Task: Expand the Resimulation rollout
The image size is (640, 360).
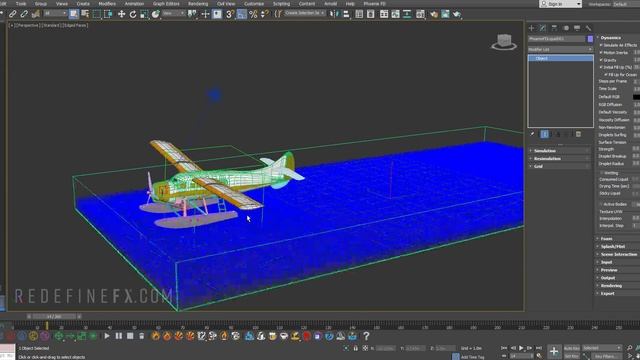Action: click(x=560, y=159)
